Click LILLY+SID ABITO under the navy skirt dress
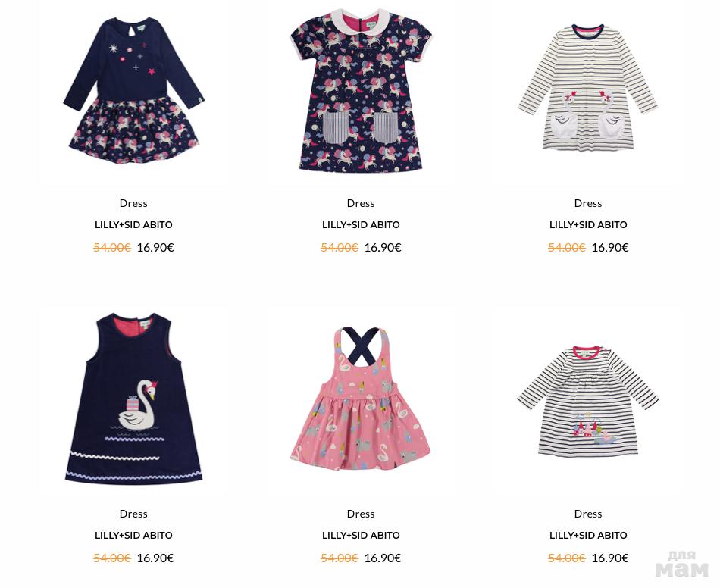Image resolution: width=720 pixels, height=588 pixels. click(133, 225)
